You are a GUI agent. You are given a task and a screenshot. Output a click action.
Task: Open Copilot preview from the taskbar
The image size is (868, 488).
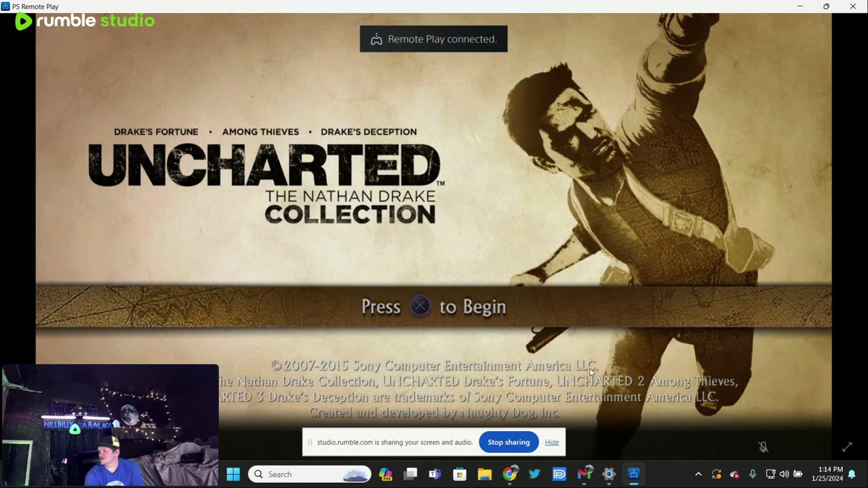tap(386, 474)
